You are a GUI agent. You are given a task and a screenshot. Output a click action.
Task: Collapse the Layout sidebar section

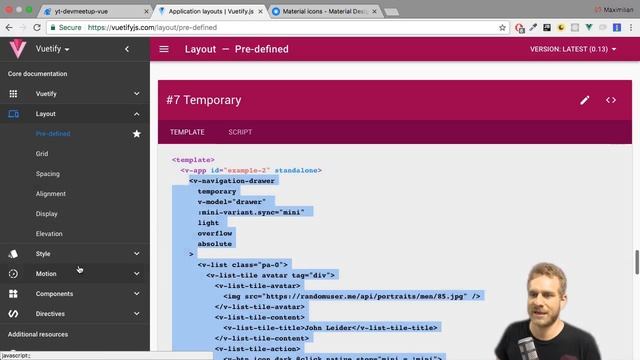click(x=137, y=114)
